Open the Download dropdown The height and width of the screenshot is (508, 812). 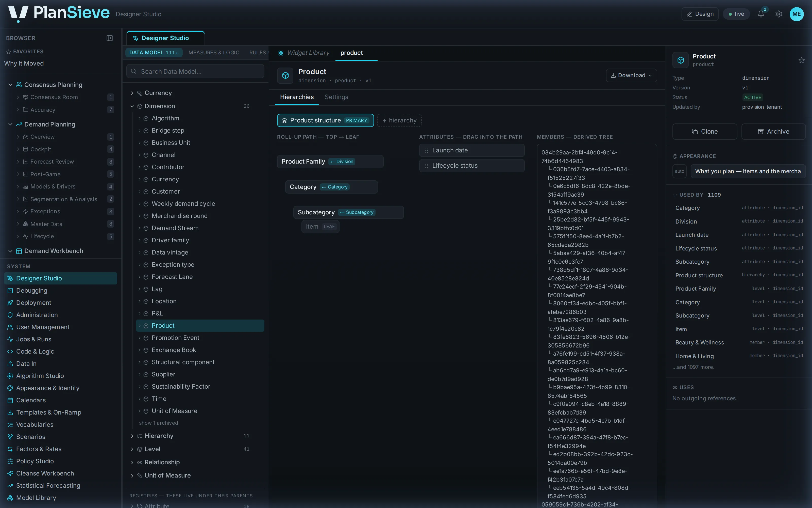click(631, 75)
